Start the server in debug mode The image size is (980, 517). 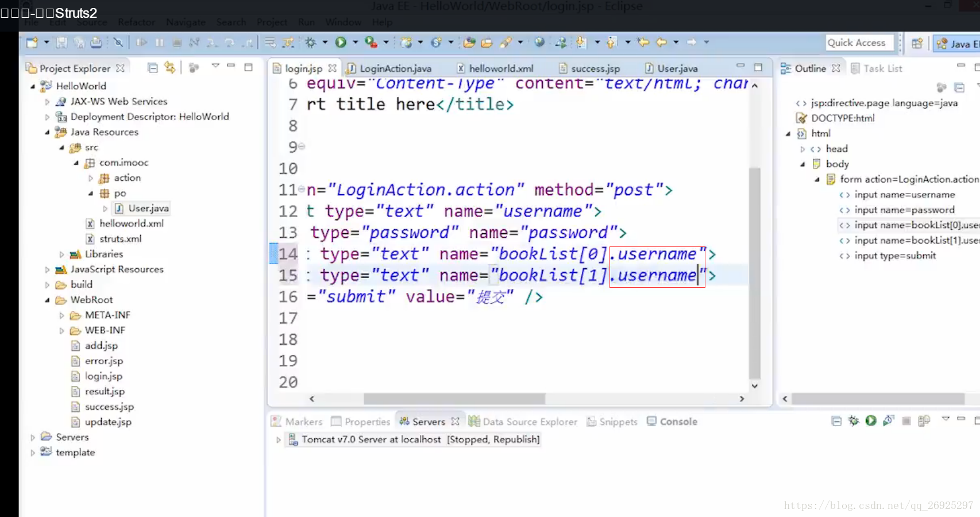point(854,420)
